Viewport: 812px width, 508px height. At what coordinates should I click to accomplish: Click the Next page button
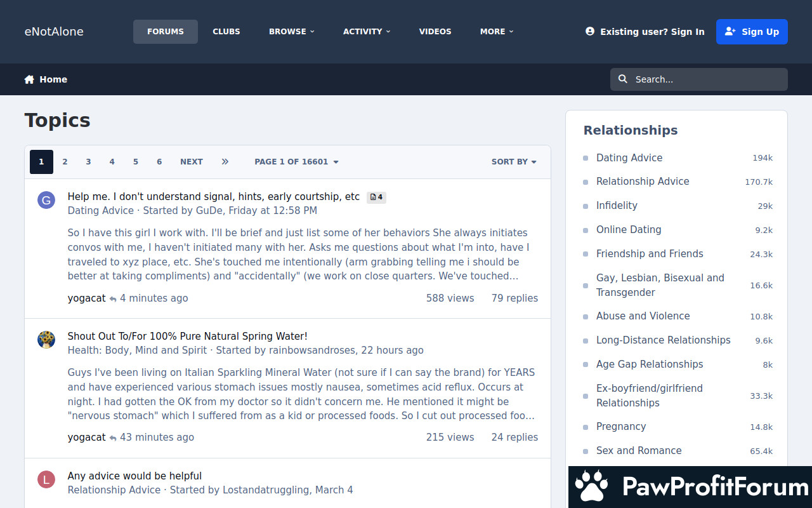(x=192, y=162)
